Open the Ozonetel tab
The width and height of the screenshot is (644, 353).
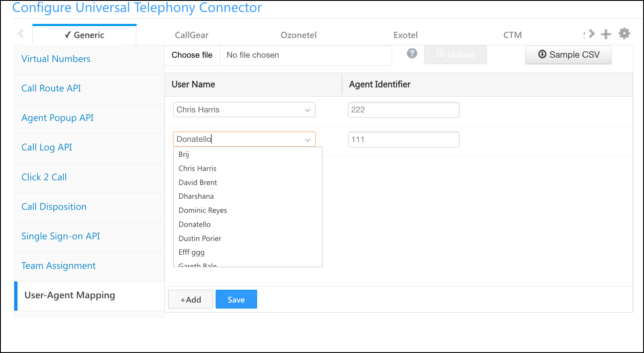[x=299, y=35]
